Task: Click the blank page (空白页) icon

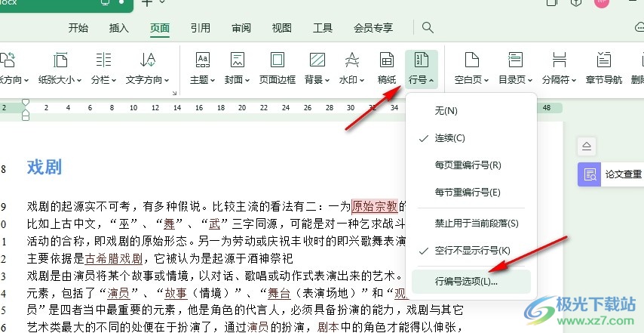Action: pos(471,60)
